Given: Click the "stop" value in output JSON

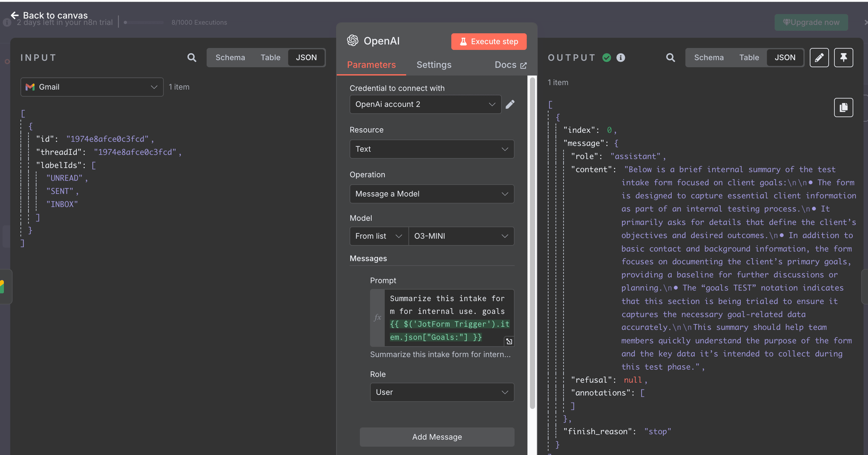Looking at the screenshot, I should click(x=658, y=431).
